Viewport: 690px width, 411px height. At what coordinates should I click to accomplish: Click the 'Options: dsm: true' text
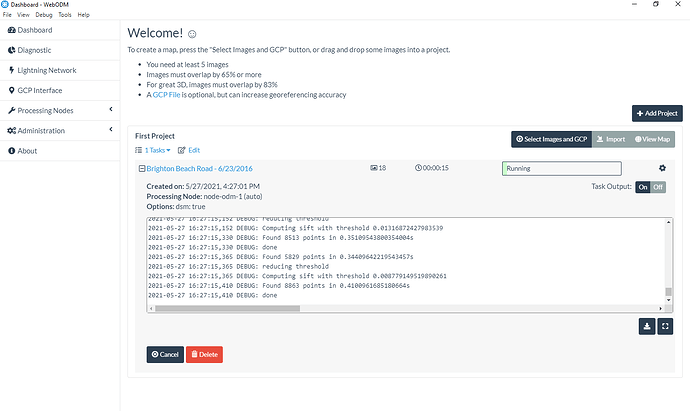176,206
